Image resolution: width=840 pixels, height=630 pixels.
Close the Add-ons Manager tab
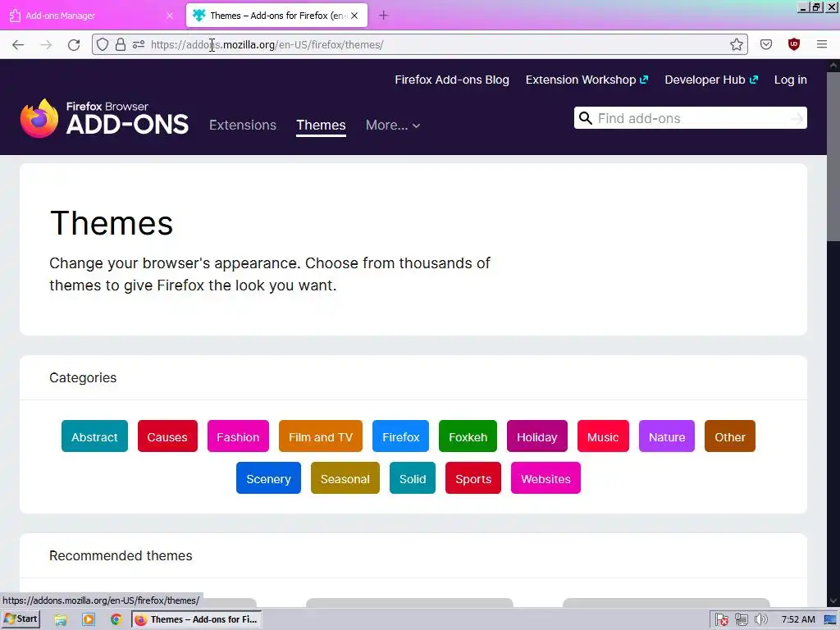pos(170,16)
